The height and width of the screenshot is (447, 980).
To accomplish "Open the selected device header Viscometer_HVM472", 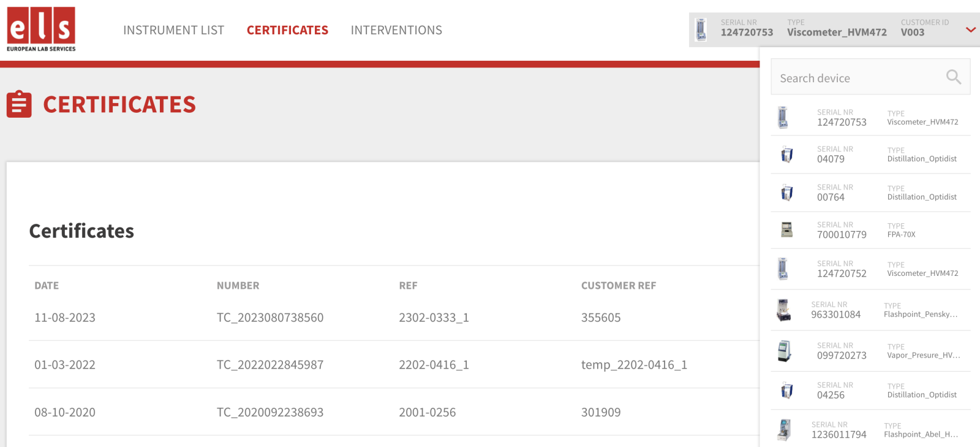I will click(836, 32).
